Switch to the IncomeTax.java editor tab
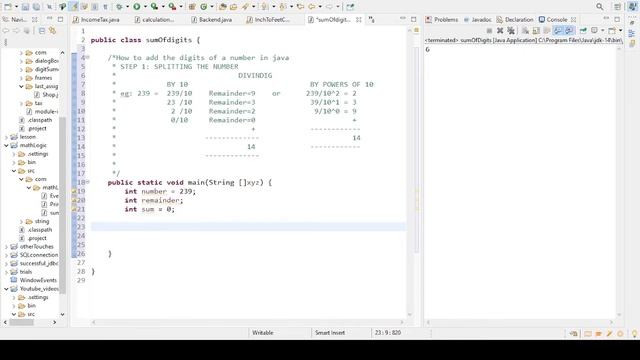The height and width of the screenshot is (360, 640). point(96,20)
